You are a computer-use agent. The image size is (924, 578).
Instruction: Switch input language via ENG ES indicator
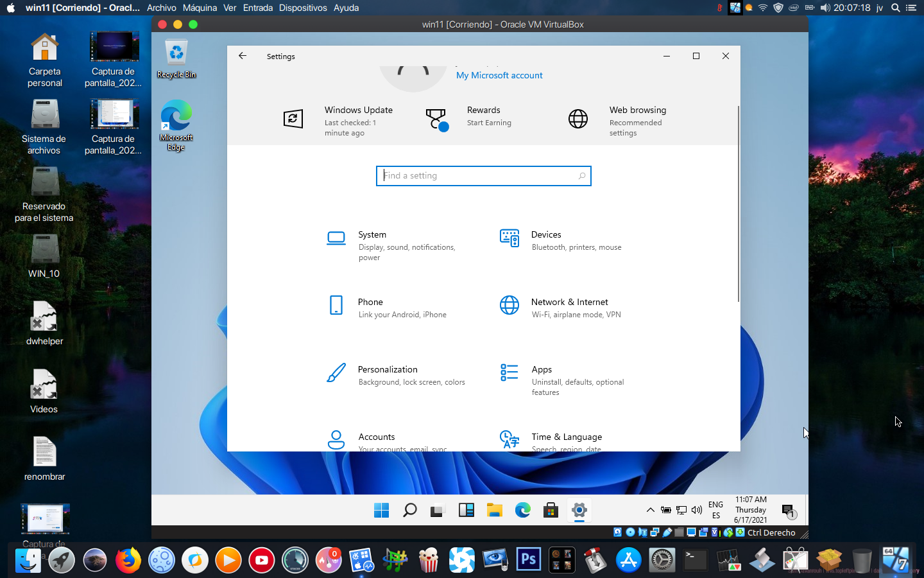point(716,510)
